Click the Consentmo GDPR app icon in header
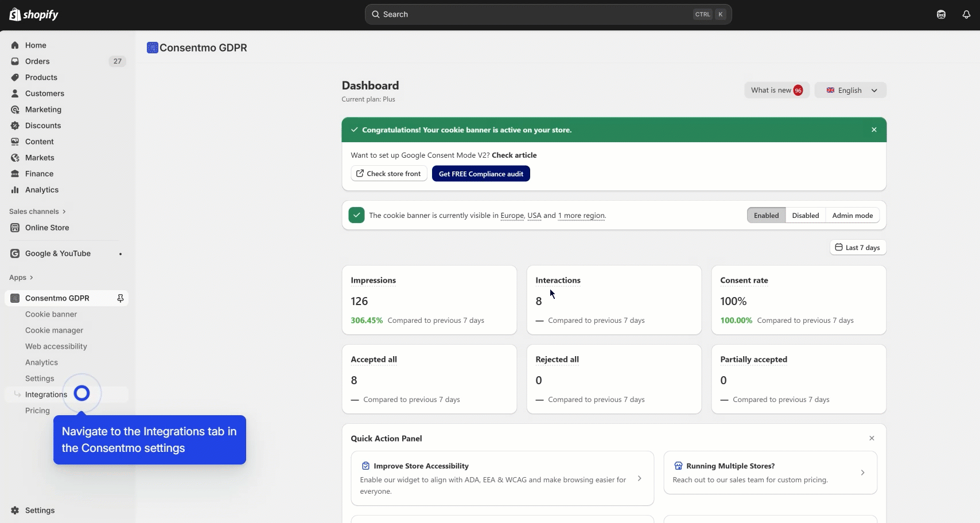The height and width of the screenshot is (523, 980). coord(152,48)
